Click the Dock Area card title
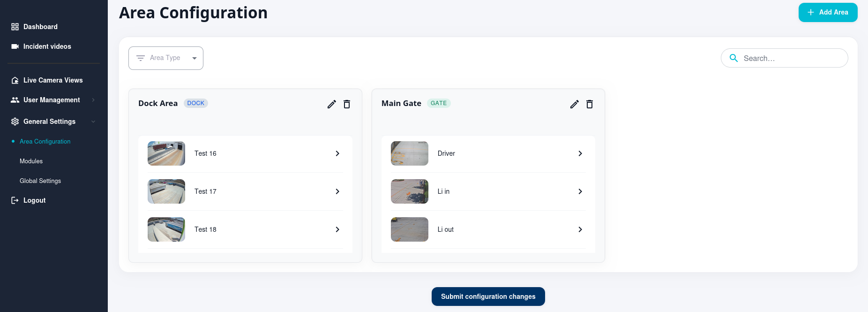Screen dimensions: 868x312 coord(158,103)
